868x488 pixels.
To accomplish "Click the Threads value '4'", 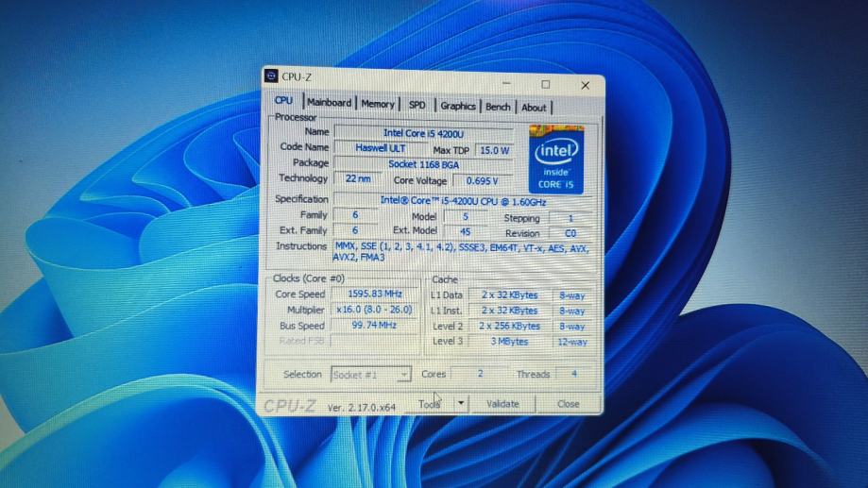I will pos(574,374).
